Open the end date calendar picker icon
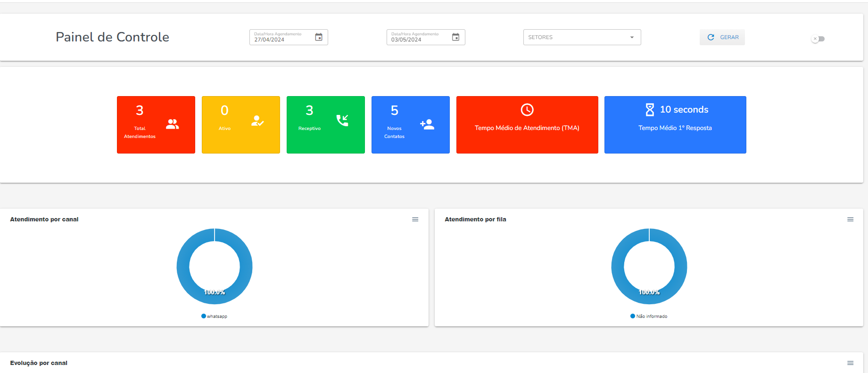Image resolution: width=868 pixels, height=373 pixels. point(455,37)
